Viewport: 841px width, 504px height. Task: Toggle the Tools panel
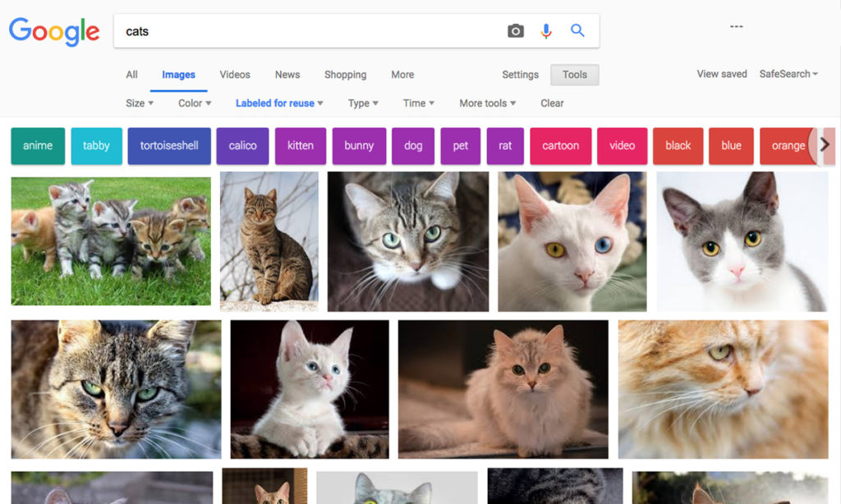point(574,75)
